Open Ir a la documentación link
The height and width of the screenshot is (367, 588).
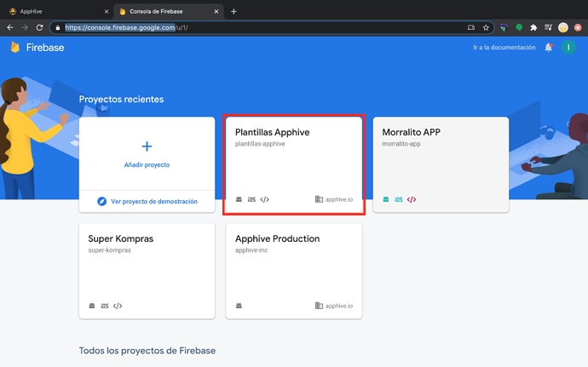pos(504,48)
